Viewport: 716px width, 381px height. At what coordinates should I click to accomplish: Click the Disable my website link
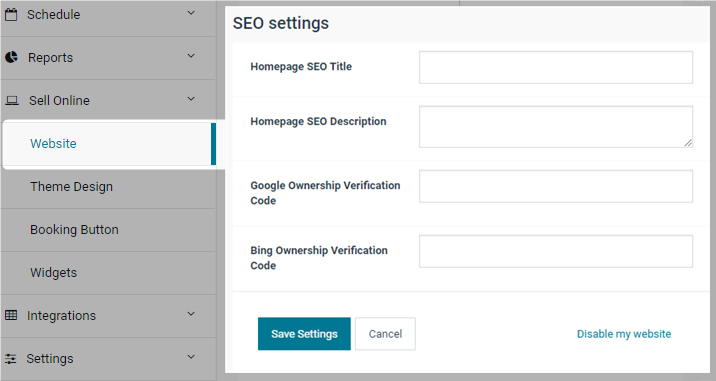pos(624,334)
